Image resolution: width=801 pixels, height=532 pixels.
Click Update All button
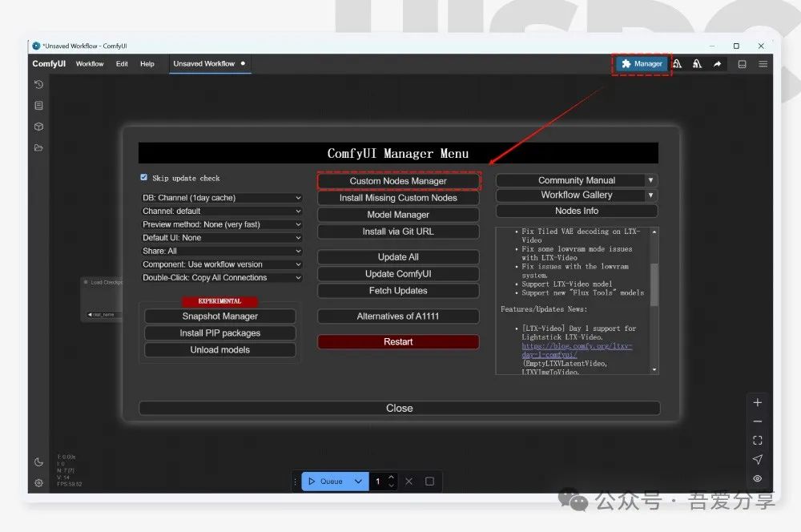(x=398, y=257)
